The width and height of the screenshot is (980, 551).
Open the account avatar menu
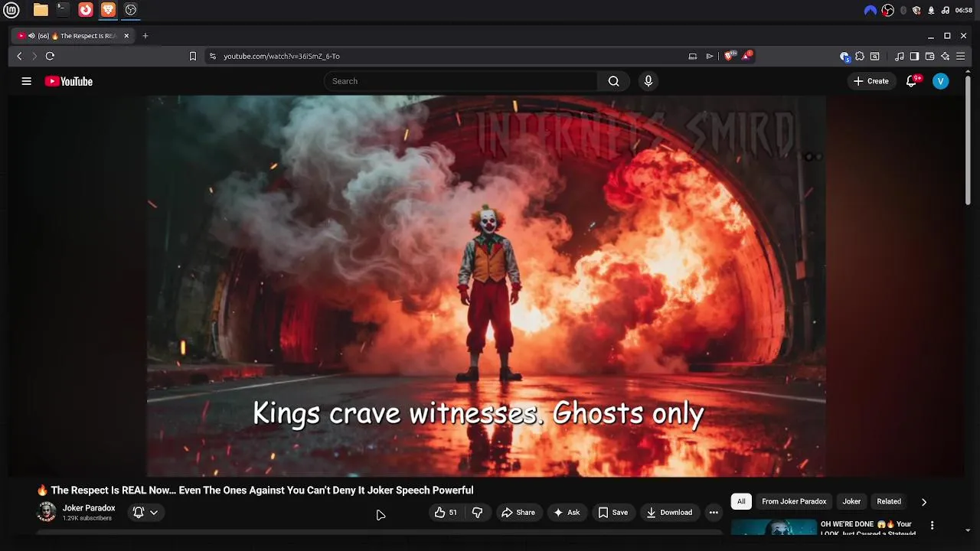click(941, 81)
